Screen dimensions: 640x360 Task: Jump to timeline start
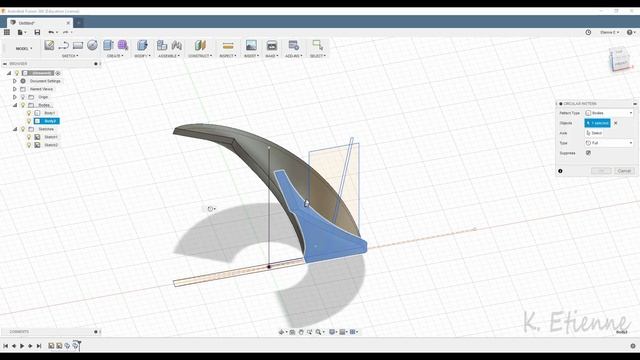pyautogui.click(x=5, y=346)
